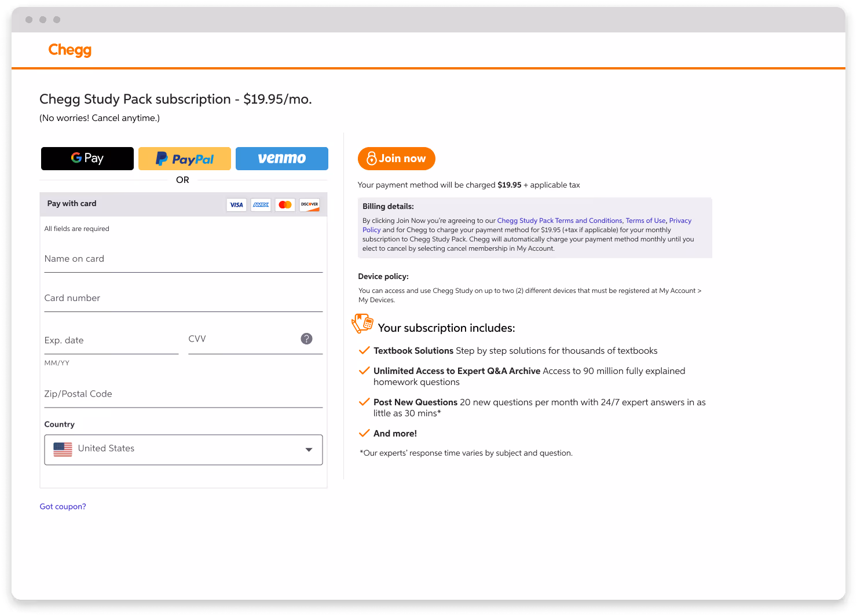
Task: Click the Got coupon? link
Action: point(63,507)
